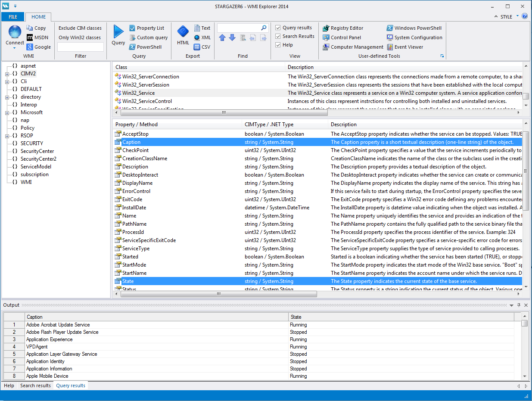Click the class list horizontal scrollbar thumb
Viewport: 532px width, 401px height.
224,113
